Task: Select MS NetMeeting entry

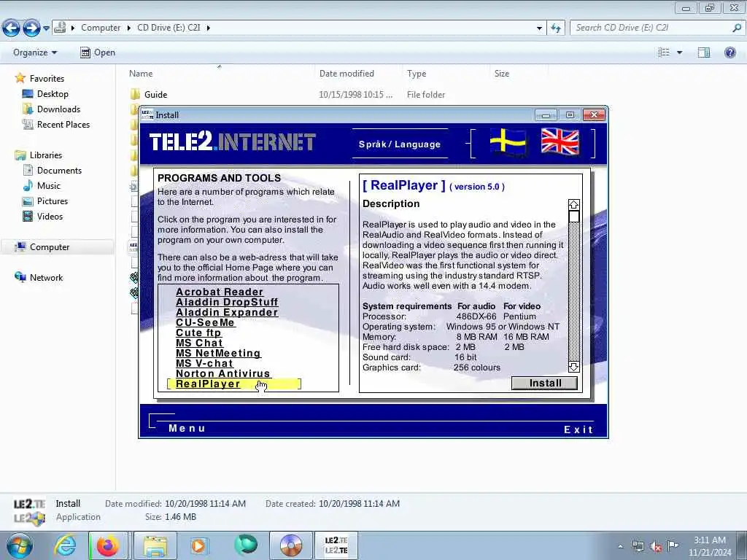Action: pyautogui.click(x=218, y=354)
